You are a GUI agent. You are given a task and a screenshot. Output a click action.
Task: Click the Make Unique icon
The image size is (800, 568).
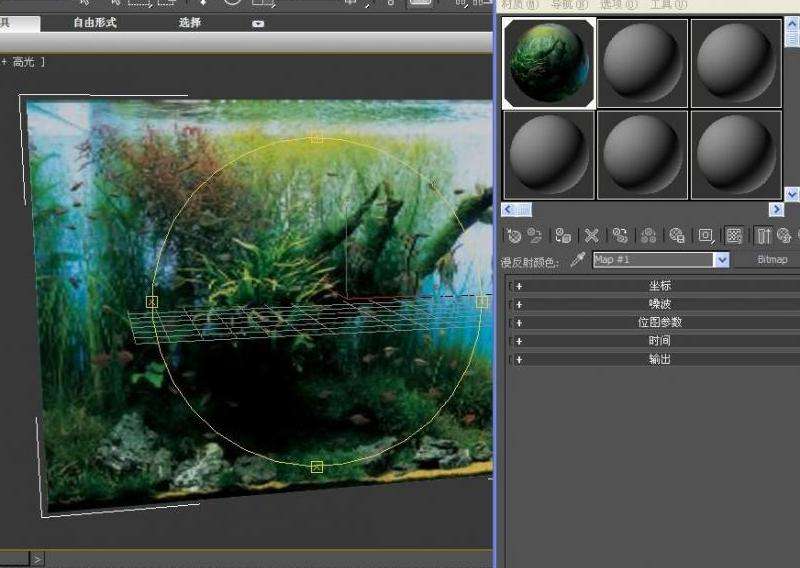tap(649, 236)
